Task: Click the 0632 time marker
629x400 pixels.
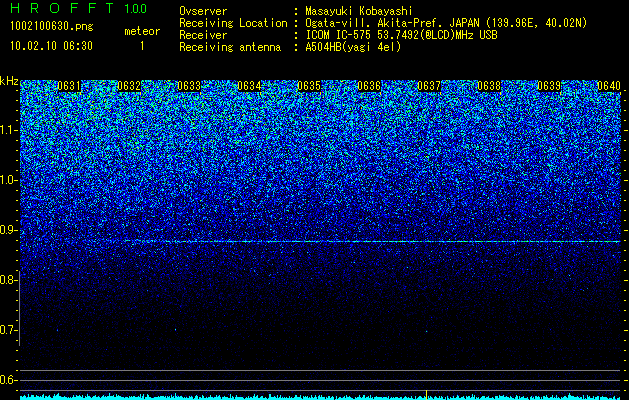Action: pos(129,86)
